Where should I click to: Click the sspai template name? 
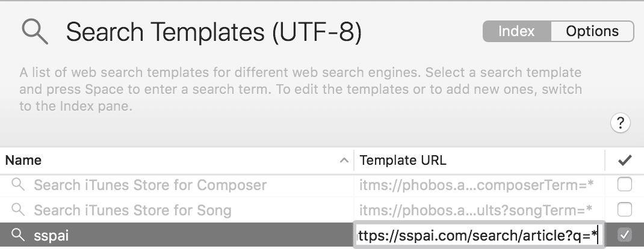click(x=51, y=235)
